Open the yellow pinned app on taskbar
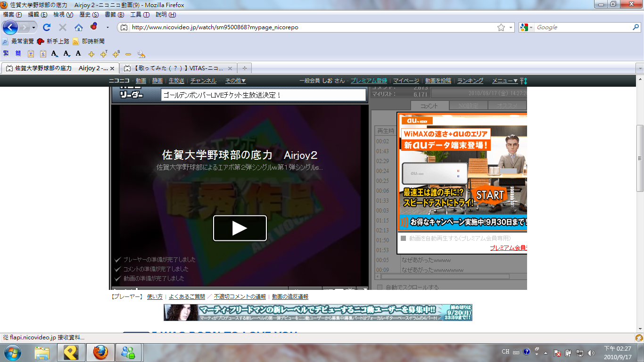The image size is (644, 362). click(71, 352)
